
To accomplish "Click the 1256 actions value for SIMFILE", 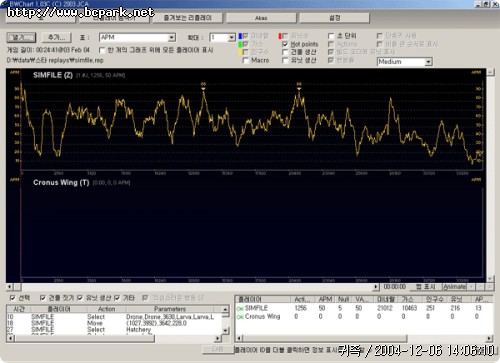I will (300, 308).
